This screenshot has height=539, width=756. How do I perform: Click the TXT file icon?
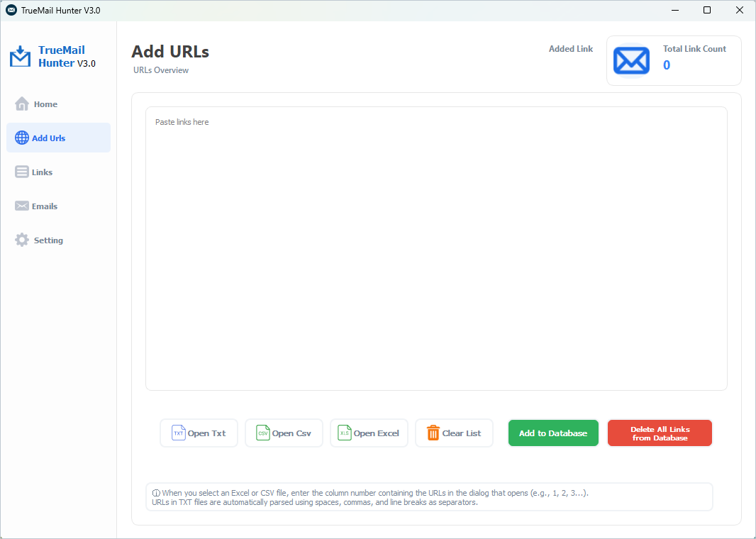coord(179,433)
